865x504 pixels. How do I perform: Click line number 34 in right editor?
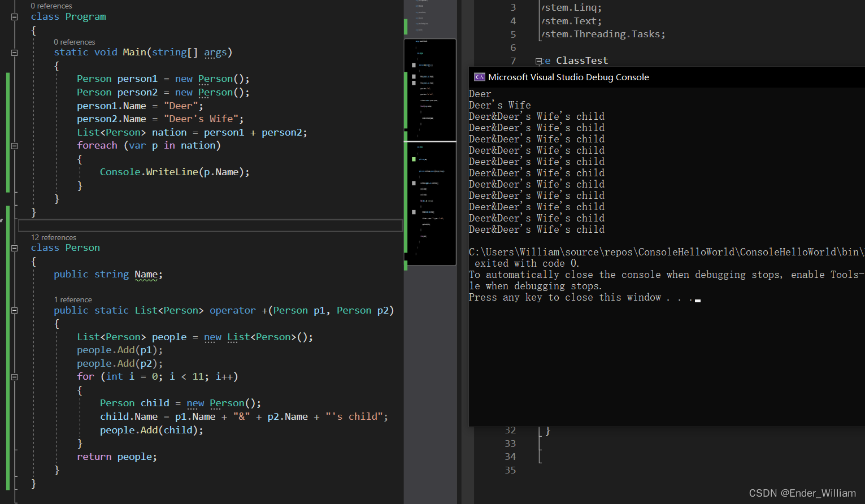click(x=510, y=457)
